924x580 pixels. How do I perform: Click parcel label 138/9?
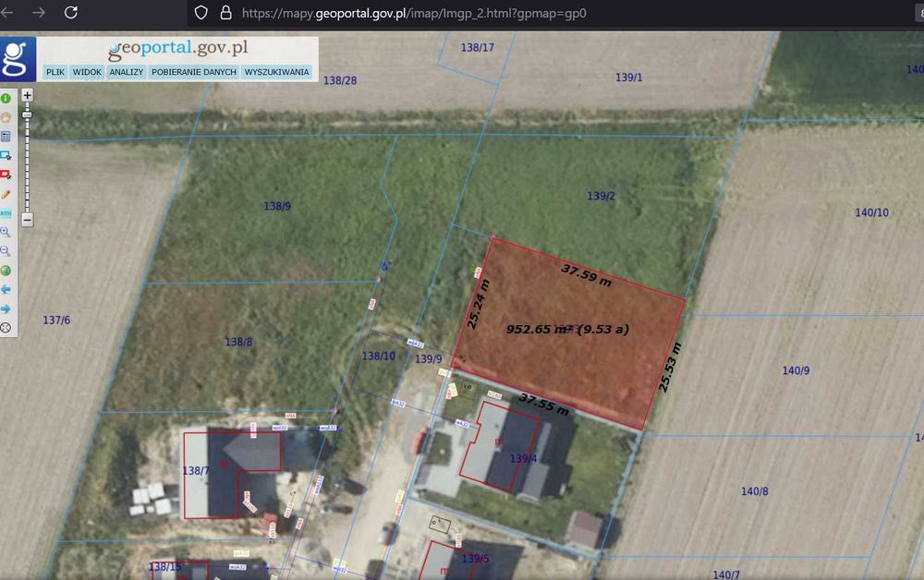(x=277, y=206)
